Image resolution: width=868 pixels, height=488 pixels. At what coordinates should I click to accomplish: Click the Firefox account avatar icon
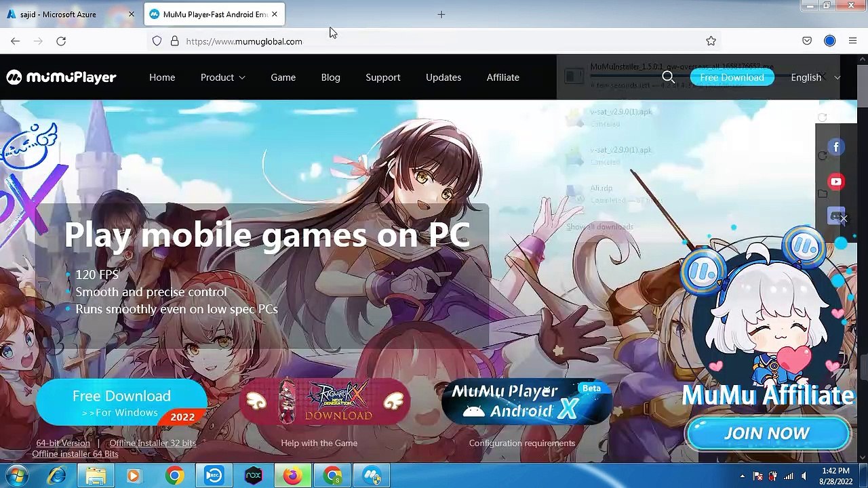pyautogui.click(x=829, y=41)
